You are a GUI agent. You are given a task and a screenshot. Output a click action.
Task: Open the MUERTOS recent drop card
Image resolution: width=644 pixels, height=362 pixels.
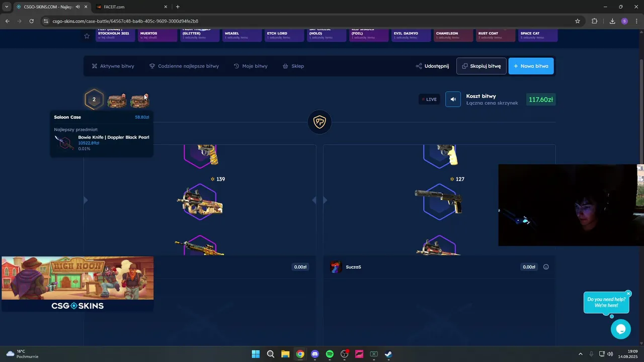[157, 35]
